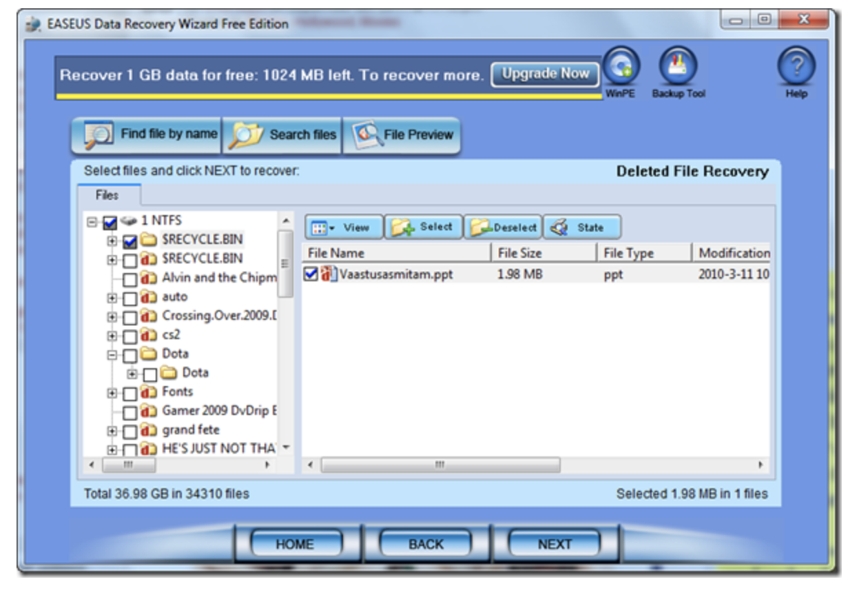The height and width of the screenshot is (597, 868).
Task: Uncheck the 1 NTFS drive checkbox
Action: coord(110,223)
